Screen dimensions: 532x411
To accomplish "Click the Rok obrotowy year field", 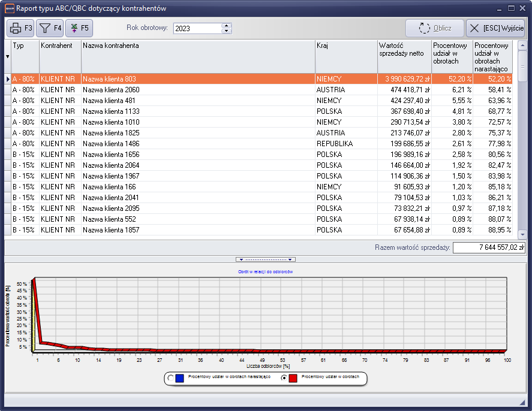I will tap(197, 28).
